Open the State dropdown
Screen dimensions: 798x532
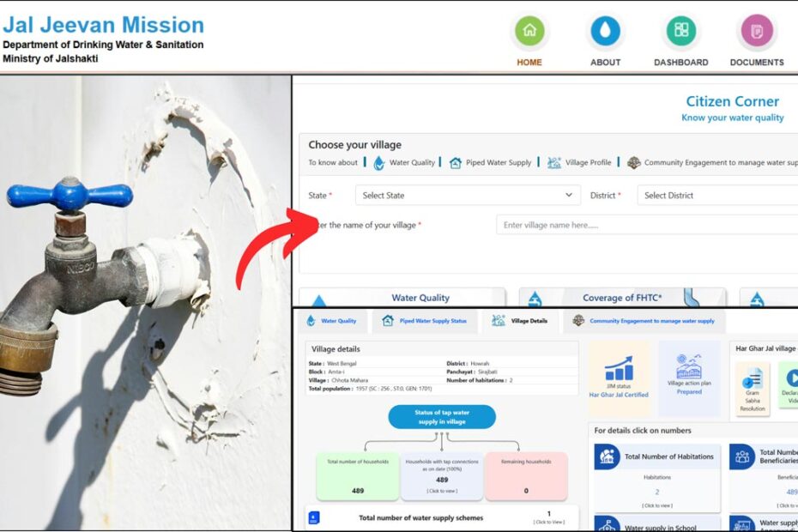pyautogui.click(x=468, y=196)
